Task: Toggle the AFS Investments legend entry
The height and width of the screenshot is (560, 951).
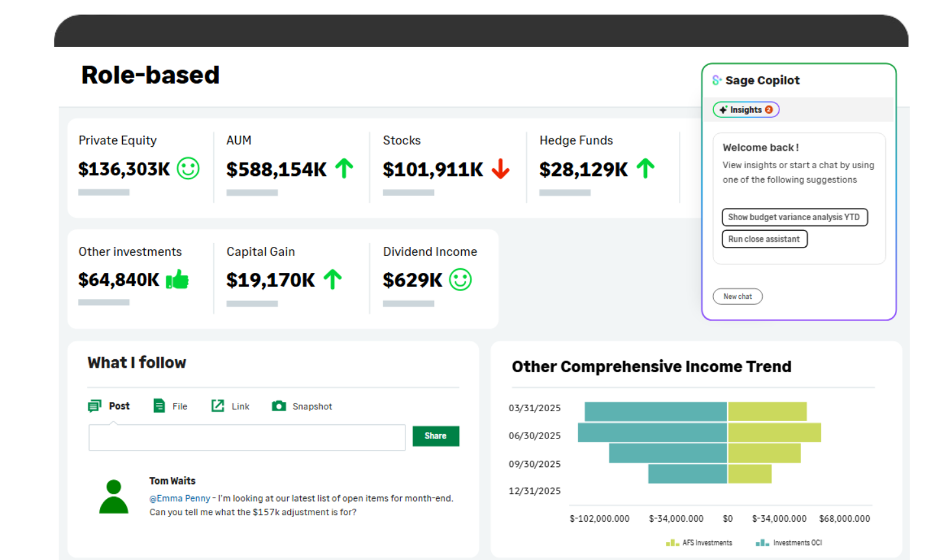Action: click(699, 542)
